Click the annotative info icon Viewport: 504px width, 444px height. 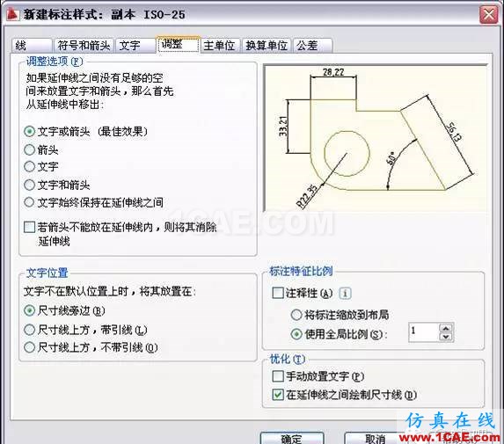(x=345, y=293)
